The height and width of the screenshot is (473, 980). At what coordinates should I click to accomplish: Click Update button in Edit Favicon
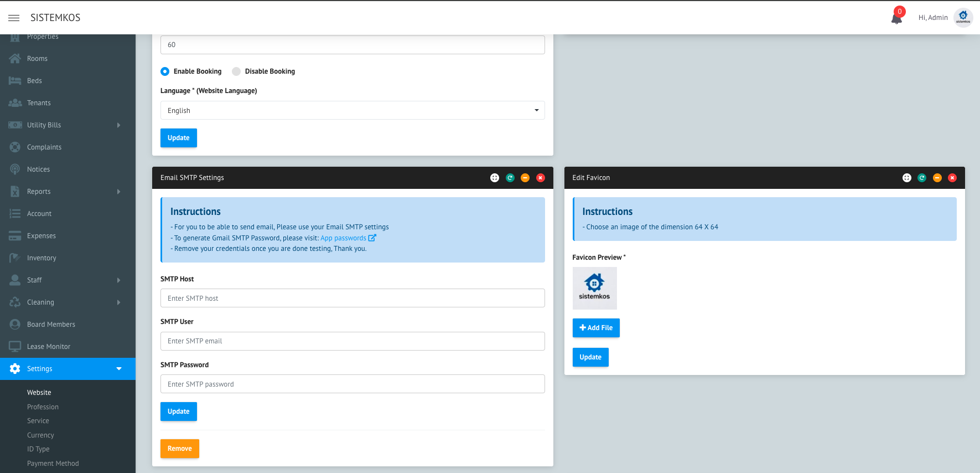coord(590,357)
